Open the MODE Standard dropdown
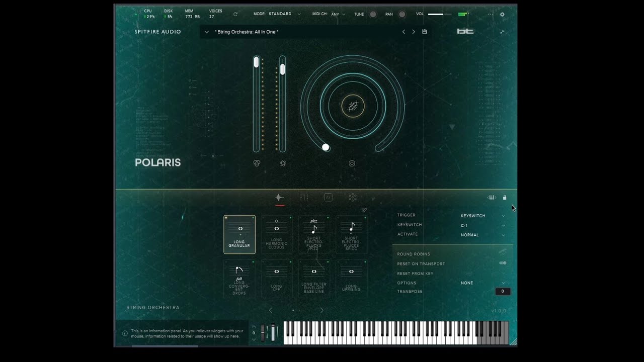Screen dimensions: 644x362 pos(284,14)
